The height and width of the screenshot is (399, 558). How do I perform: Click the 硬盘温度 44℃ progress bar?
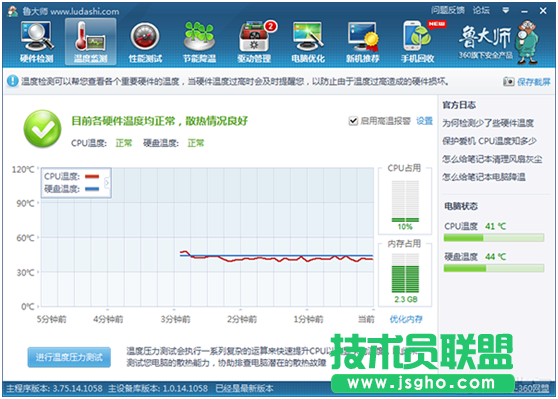tap(494, 268)
